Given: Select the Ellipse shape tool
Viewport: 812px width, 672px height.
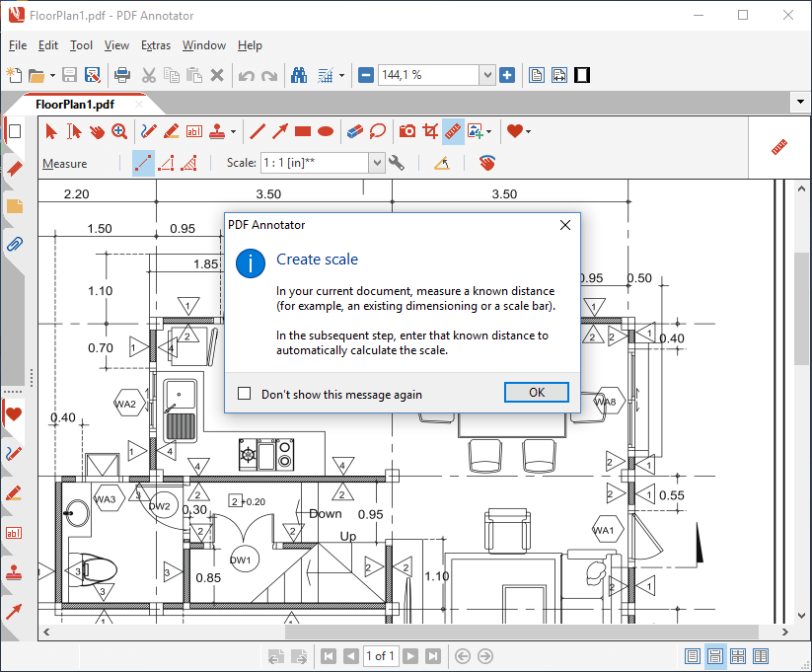Looking at the screenshot, I should [326, 131].
